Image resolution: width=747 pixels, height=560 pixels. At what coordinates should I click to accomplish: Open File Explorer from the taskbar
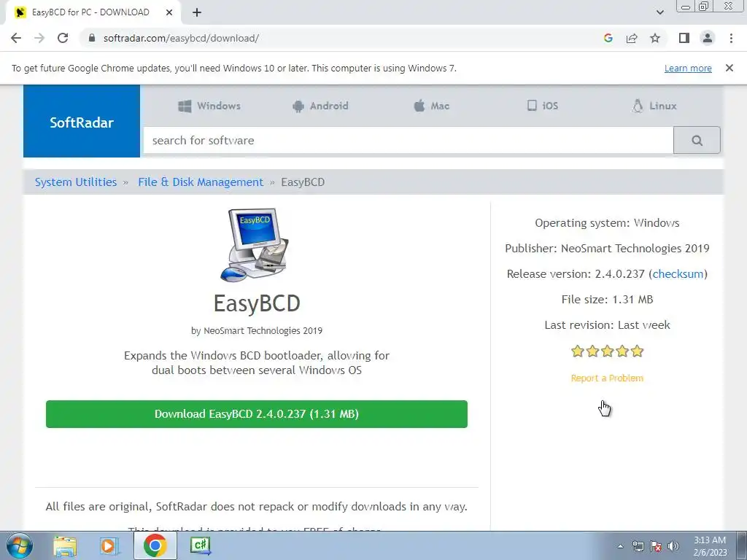click(x=65, y=546)
